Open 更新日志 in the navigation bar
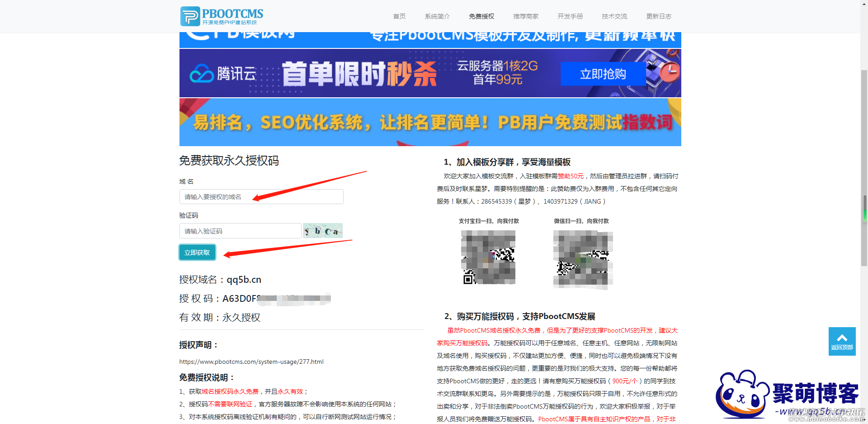This screenshot has width=868, height=424. 659,16
